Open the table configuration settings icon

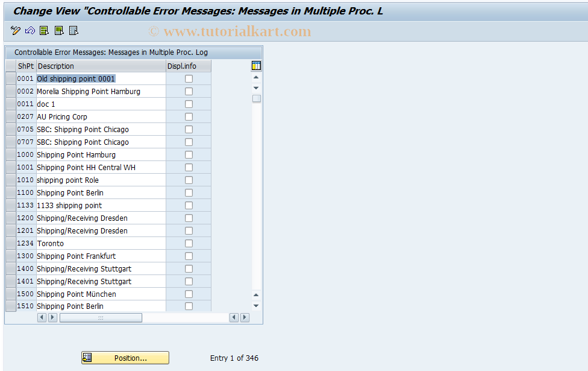click(256, 66)
